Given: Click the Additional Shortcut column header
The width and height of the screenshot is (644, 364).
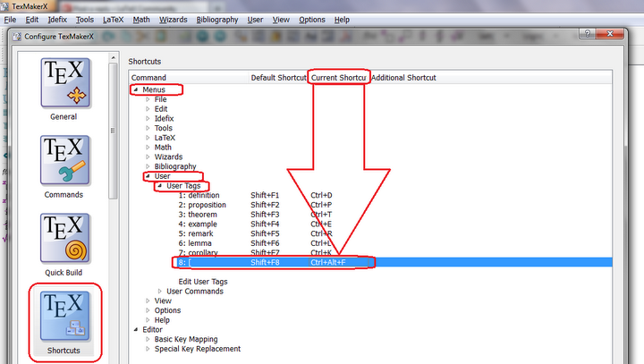Looking at the screenshot, I should pyautogui.click(x=403, y=78).
